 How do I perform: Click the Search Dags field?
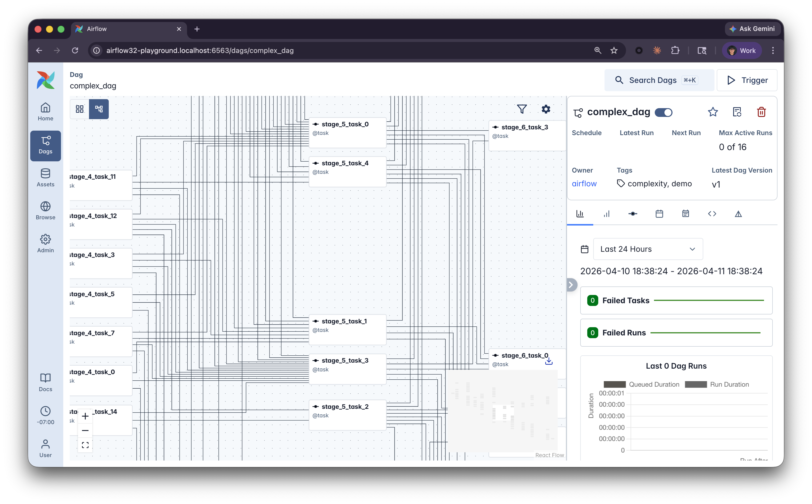coord(659,80)
